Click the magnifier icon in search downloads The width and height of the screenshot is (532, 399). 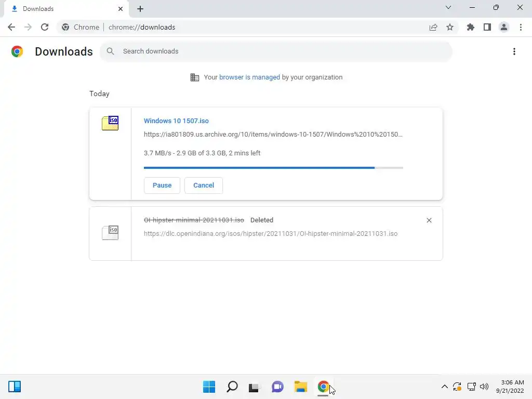[110, 51]
